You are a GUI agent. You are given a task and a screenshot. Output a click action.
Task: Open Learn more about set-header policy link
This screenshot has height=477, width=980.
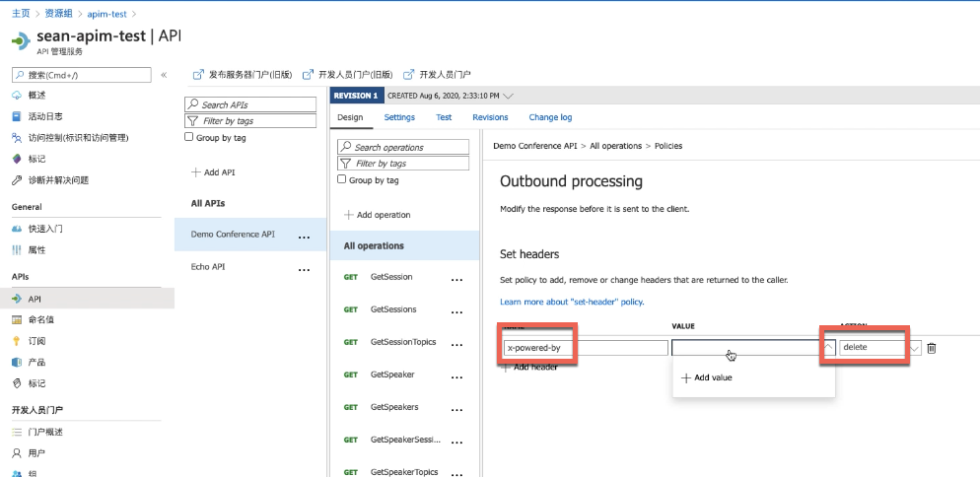pyautogui.click(x=572, y=302)
